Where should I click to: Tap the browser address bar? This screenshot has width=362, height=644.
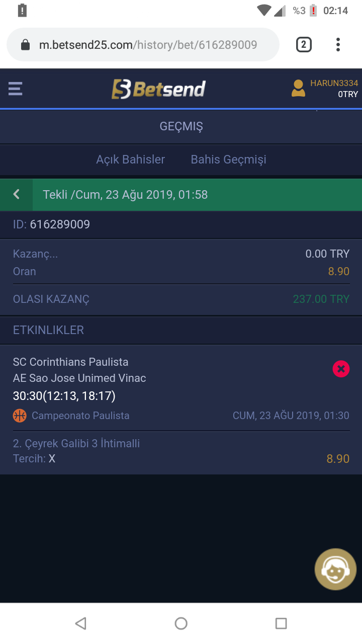coord(148,45)
